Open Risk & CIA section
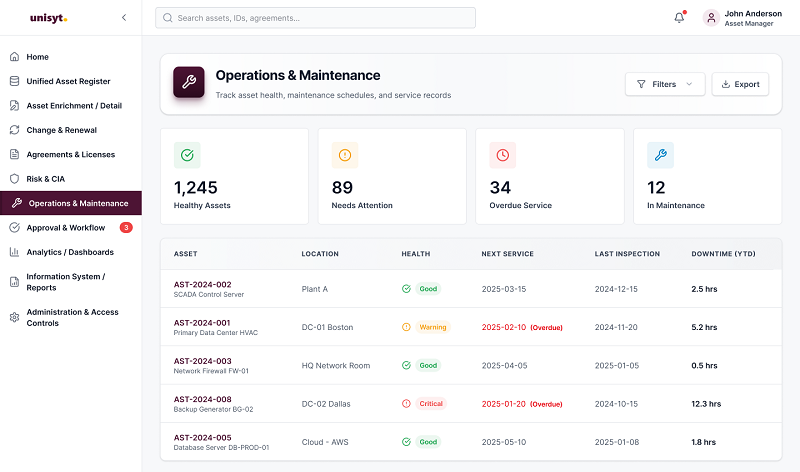The width and height of the screenshot is (800, 472). [x=45, y=179]
